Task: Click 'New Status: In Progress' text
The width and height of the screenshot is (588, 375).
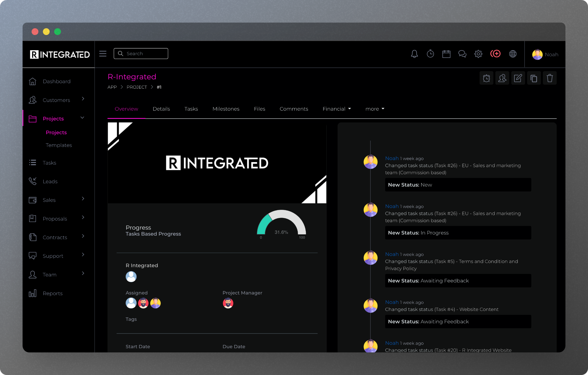Action: [418, 233]
